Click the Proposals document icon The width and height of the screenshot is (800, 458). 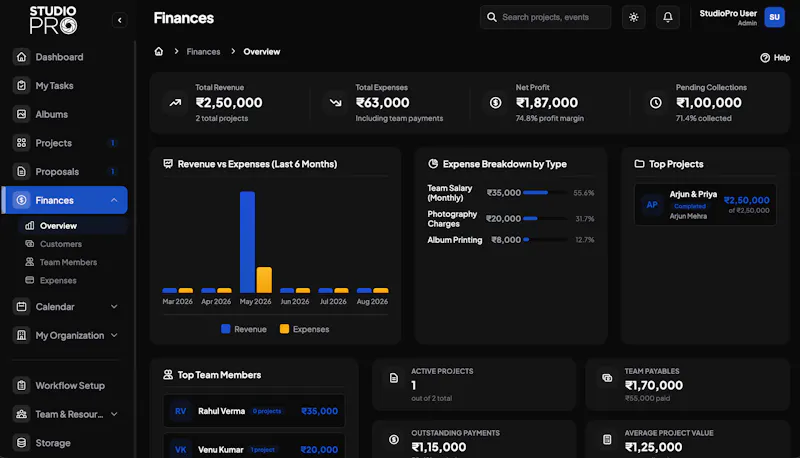(x=21, y=171)
